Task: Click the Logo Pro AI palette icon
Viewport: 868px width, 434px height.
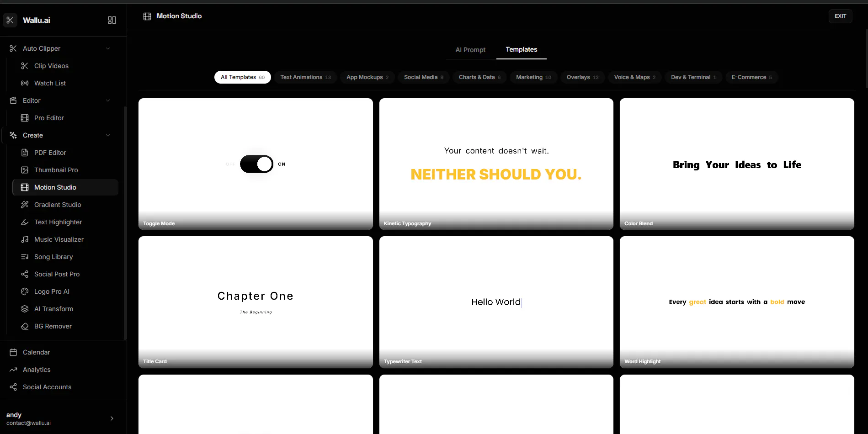Action: (x=25, y=291)
